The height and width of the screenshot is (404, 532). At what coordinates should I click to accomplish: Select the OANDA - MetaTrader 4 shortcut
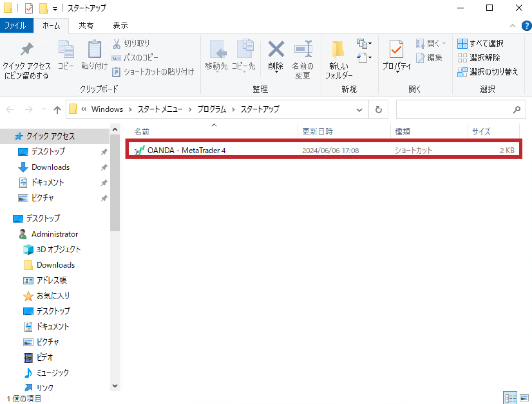point(324,150)
